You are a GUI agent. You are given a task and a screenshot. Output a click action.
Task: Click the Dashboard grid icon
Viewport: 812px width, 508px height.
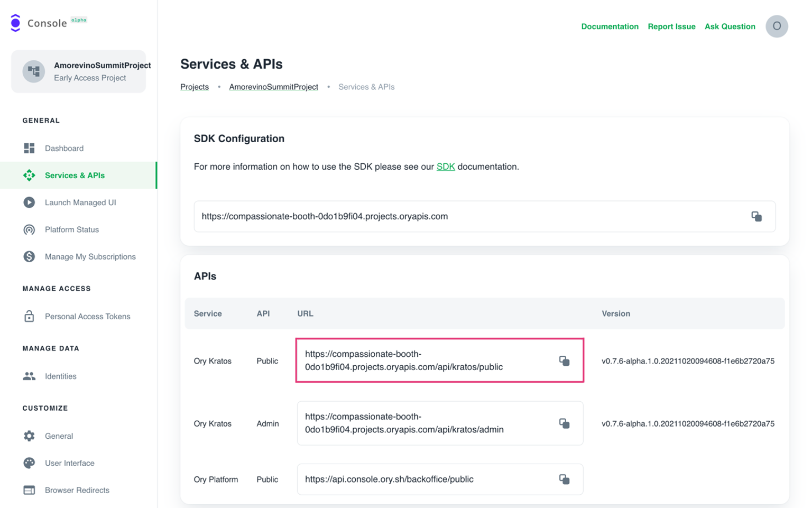coord(29,149)
